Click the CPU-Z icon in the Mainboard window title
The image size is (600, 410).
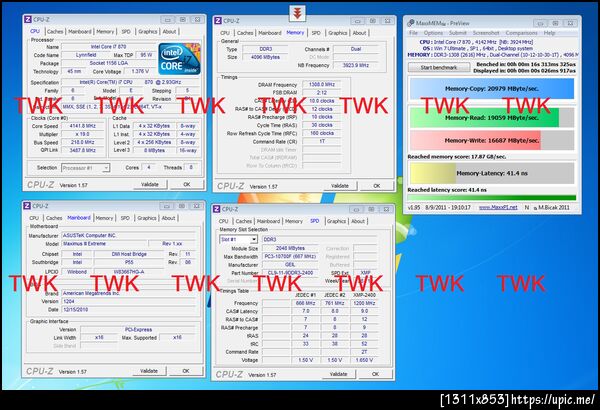(x=27, y=206)
